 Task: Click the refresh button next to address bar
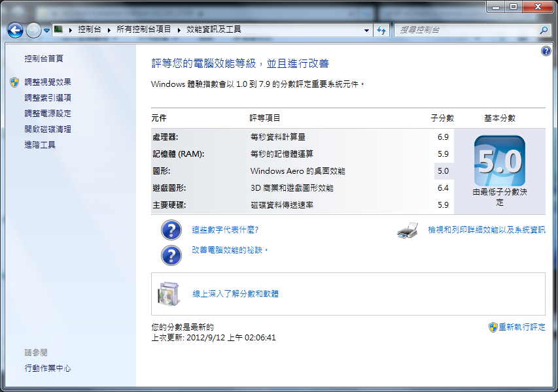[x=381, y=31]
